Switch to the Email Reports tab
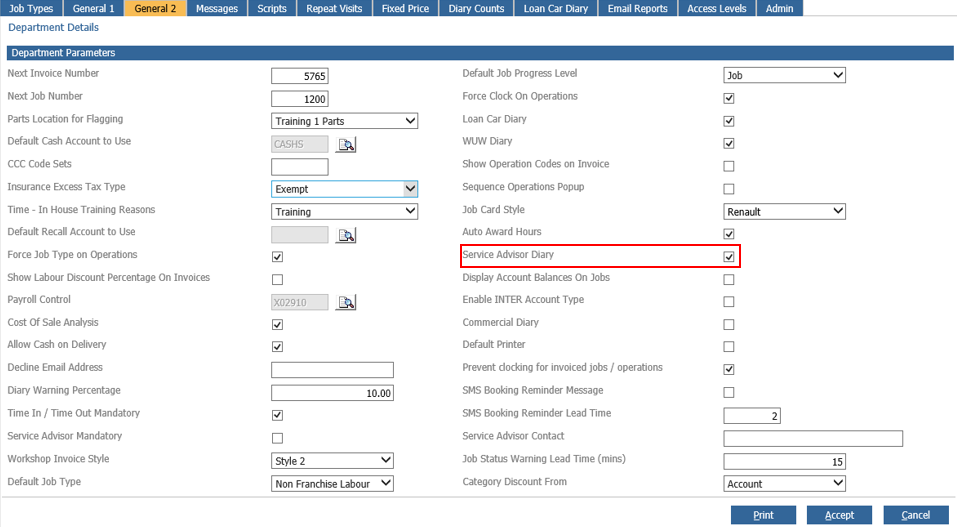 click(637, 8)
